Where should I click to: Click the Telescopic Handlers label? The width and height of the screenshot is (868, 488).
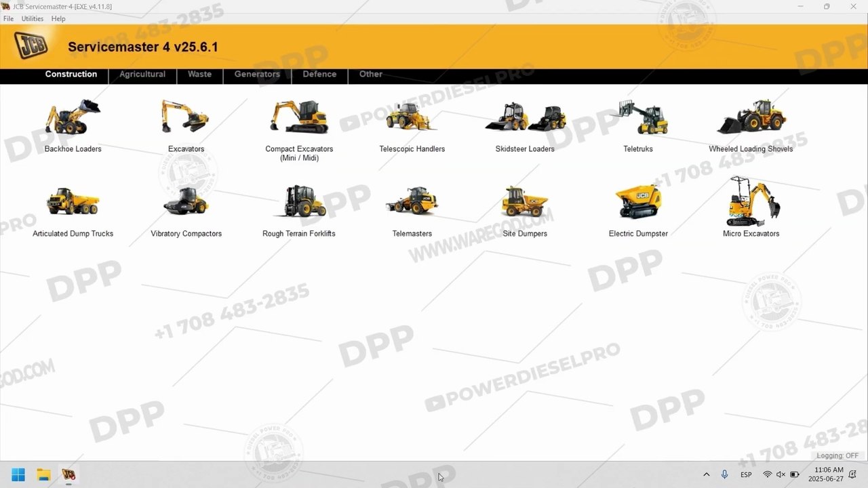click(x=412, y=149)
